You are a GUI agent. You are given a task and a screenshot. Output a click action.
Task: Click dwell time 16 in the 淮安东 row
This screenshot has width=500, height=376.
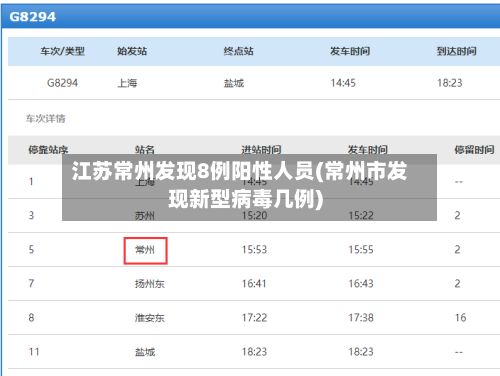460,318
